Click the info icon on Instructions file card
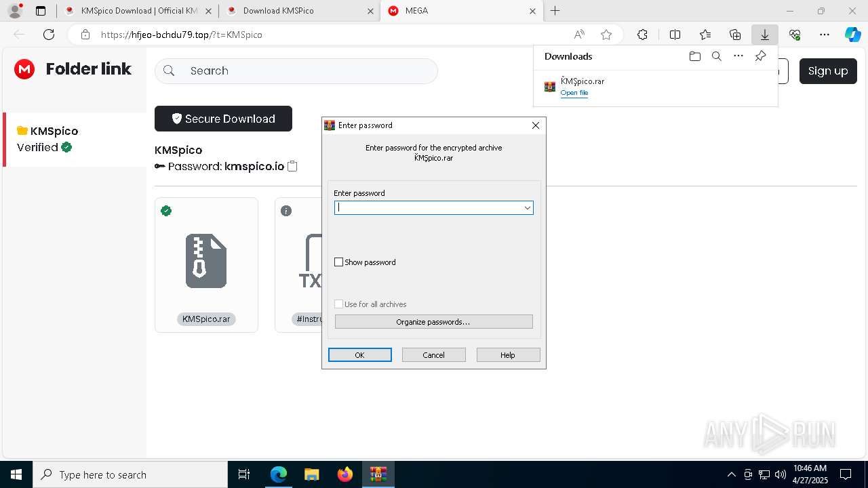Image resolution: width=868 pixels, height=488 pixels. click(286, 211)
